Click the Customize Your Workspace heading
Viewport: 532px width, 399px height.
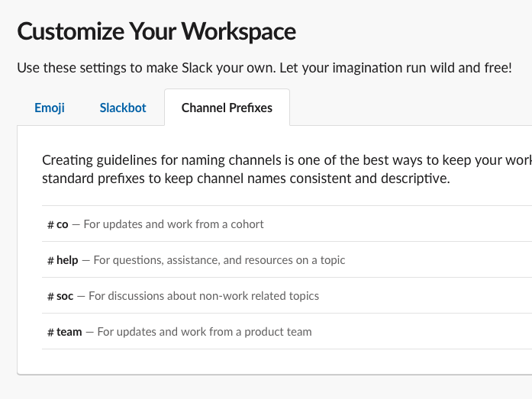pos(156,31)
